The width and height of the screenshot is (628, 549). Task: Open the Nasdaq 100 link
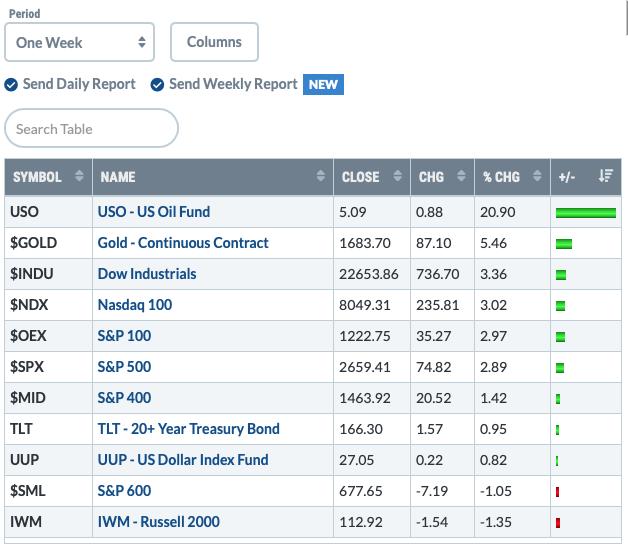(x=135, y=305)
